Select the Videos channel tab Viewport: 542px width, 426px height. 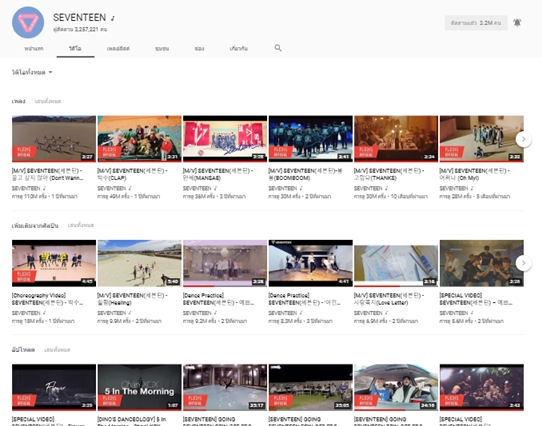click(75, 48)
